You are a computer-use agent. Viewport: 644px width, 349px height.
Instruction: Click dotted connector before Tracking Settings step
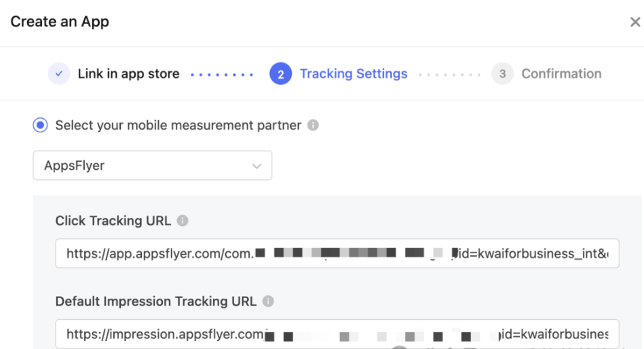pos(222,75)
